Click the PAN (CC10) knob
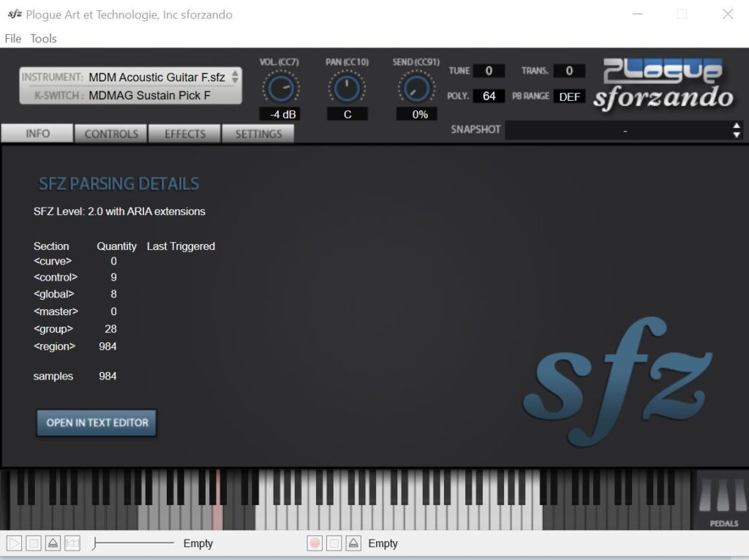The image size is (749, 560). click(x=347, y=89)
